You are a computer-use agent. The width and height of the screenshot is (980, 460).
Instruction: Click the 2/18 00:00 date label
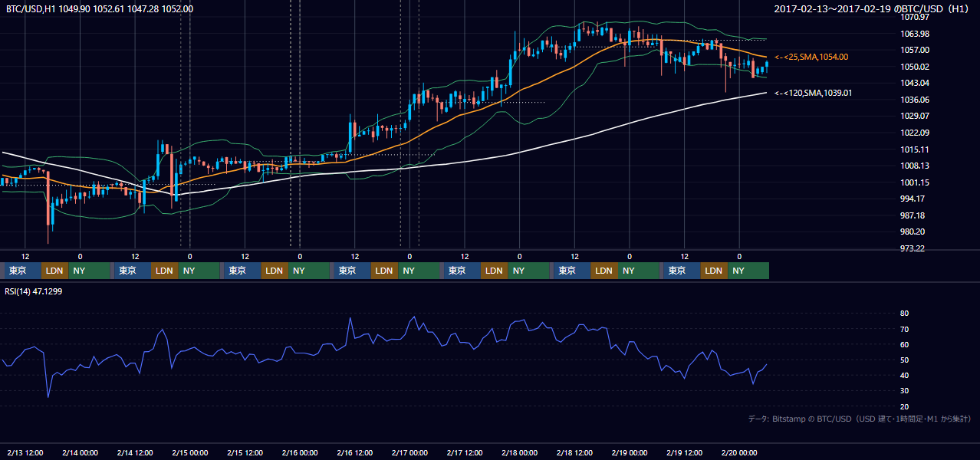point(519,452)
